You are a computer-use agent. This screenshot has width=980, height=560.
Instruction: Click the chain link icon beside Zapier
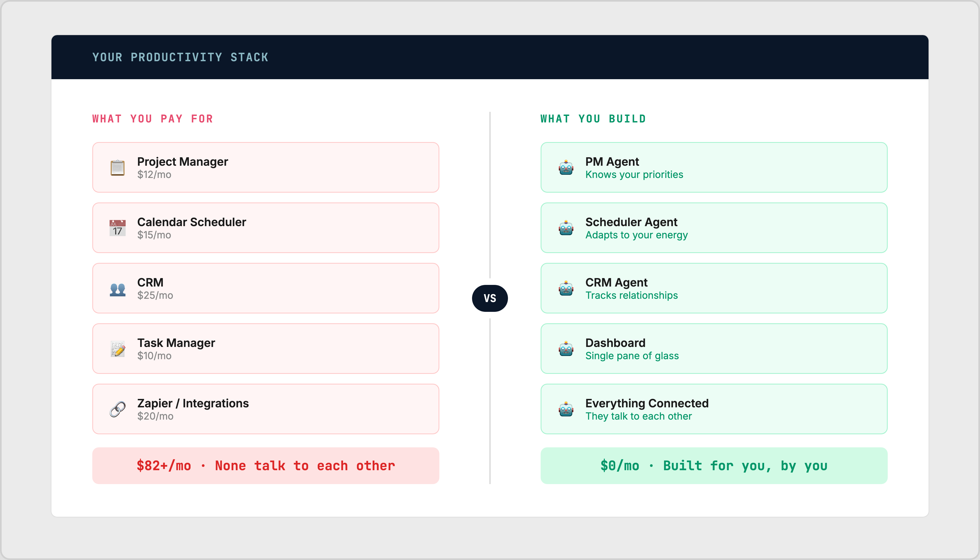pyautogui.click(x=117, y=409)
